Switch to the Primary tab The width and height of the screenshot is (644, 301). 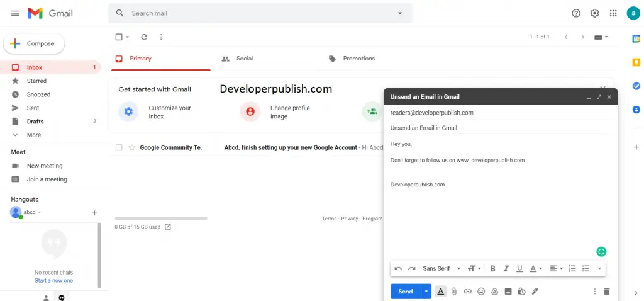point(160,59)
